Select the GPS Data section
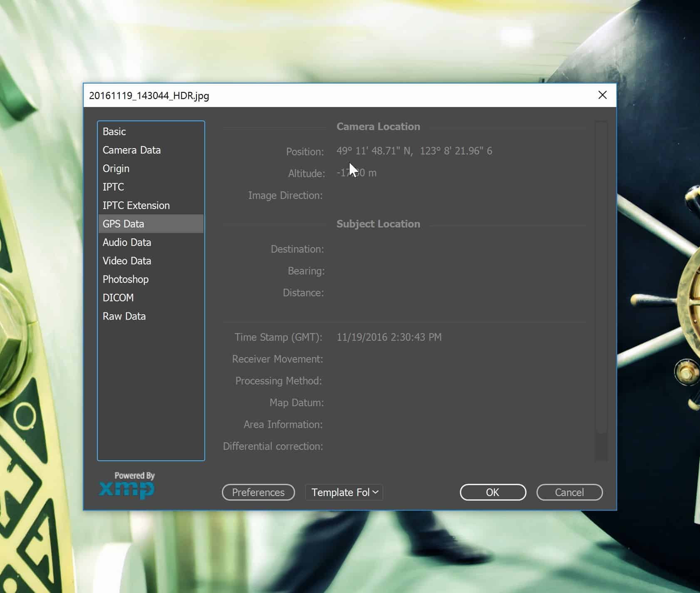This screenshot has height=593, width=700. (151, 224)
